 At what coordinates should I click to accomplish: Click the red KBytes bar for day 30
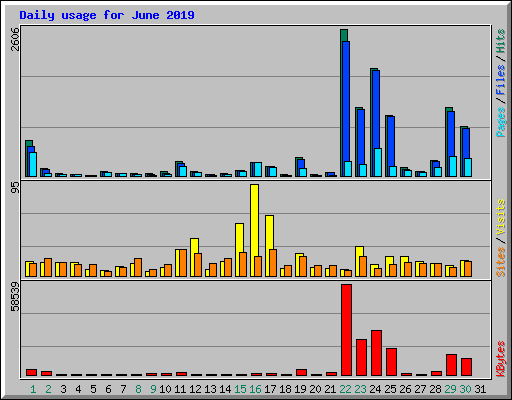coord(466,367)
